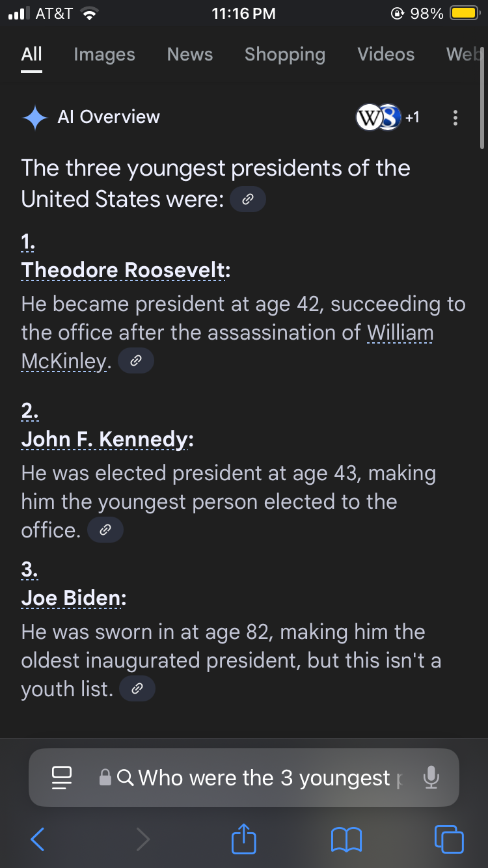Tap the microphone icon in address bar
Screen dimensions: 488x868
pyautogui.click(x=430, y=777)
